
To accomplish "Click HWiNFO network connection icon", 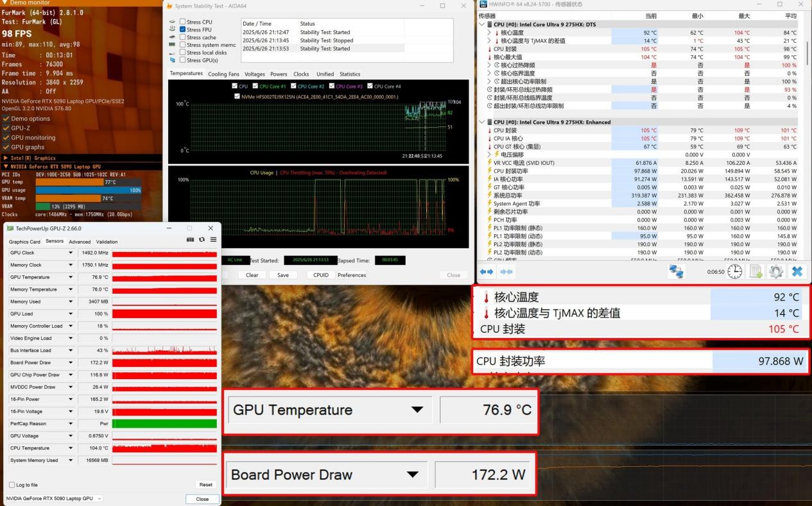I will pos(676,271).
